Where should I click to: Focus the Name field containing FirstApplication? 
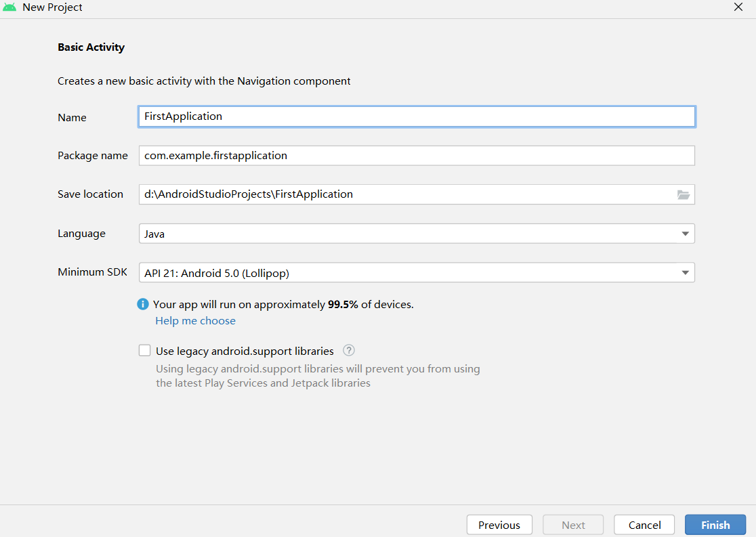(x=416, y=116)
